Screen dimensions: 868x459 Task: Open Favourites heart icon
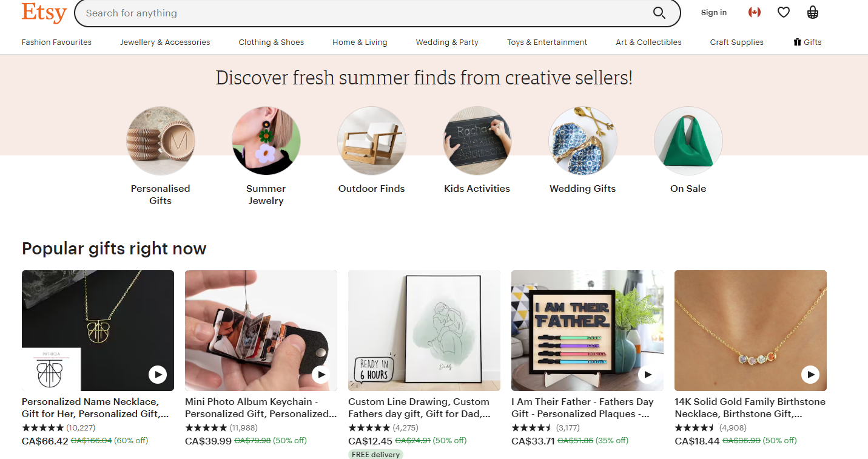click(x=784, y=12)
